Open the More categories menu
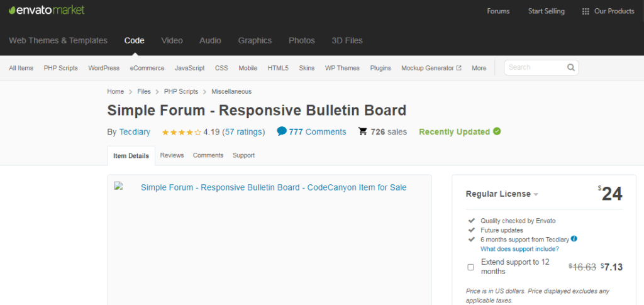Image resolution: width=644 pixels, height=305 pixels. pos(479,68)
